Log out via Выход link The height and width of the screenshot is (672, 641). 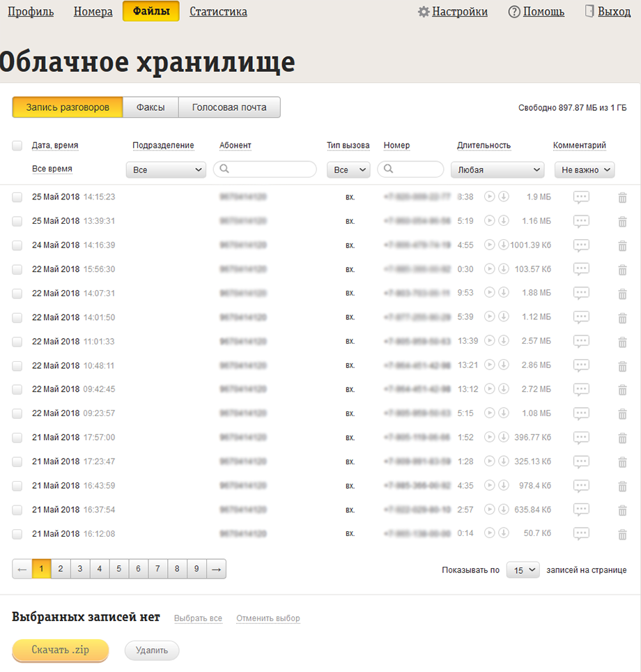click(608, 12)
